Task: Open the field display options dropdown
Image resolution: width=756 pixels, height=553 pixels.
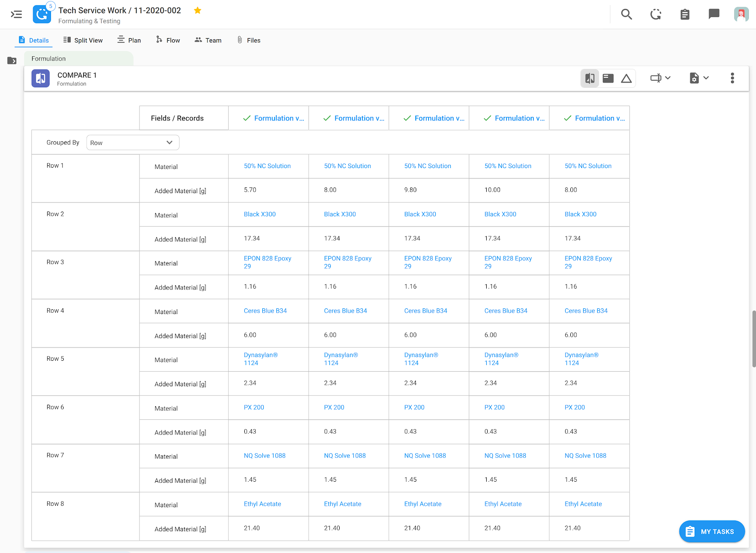Action: [661, 78]
